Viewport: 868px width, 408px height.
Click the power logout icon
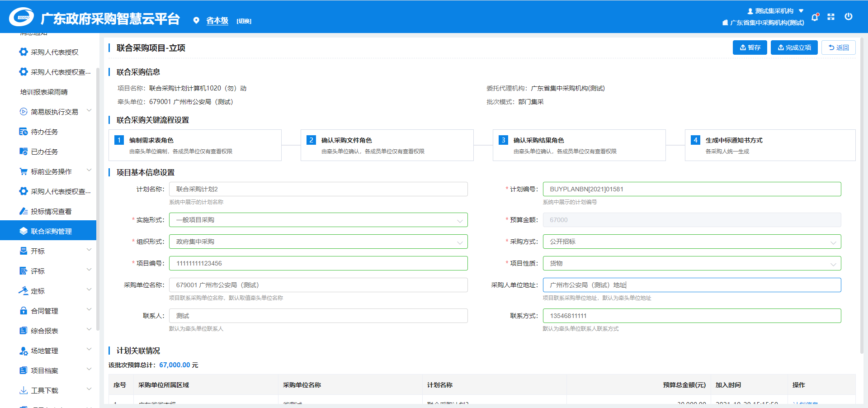click(849, 17)
